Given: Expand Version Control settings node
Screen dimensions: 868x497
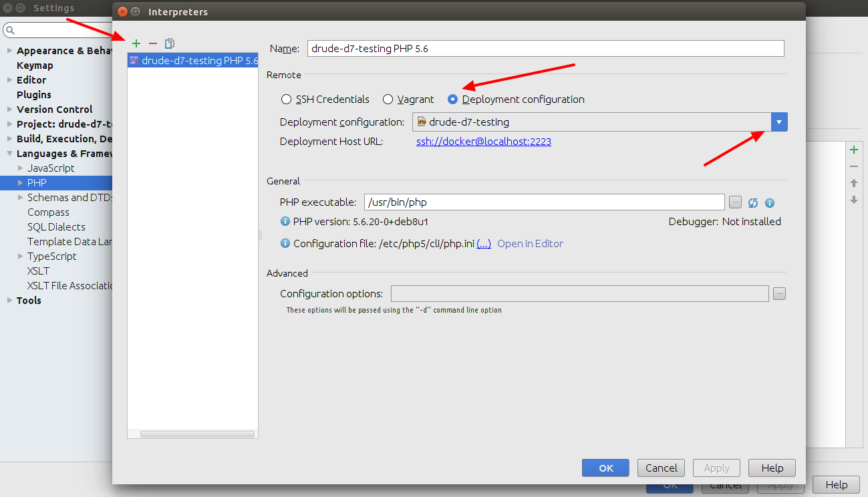Looking at the screenshot, I should pyautogui.click(x=9, y=110).
